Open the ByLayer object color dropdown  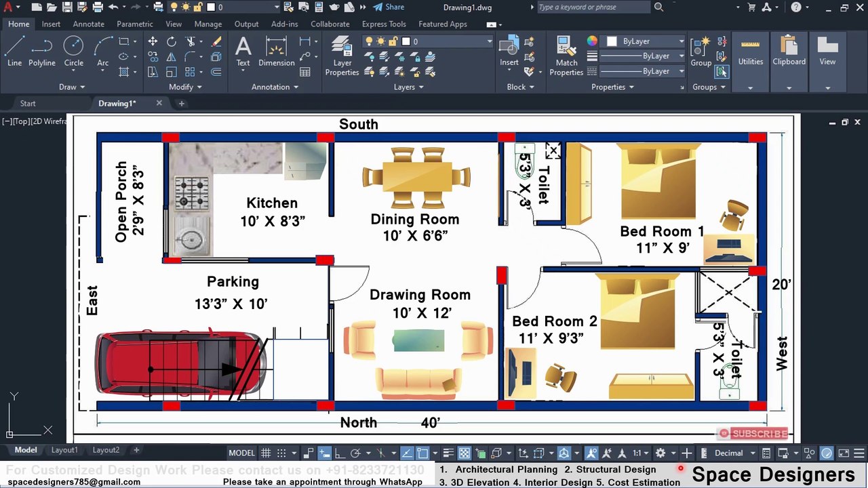click(645, 41)
